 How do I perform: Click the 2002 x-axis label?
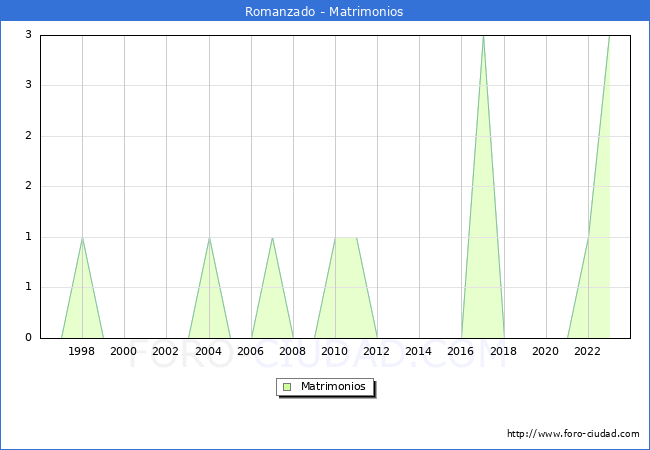point(166,351)
